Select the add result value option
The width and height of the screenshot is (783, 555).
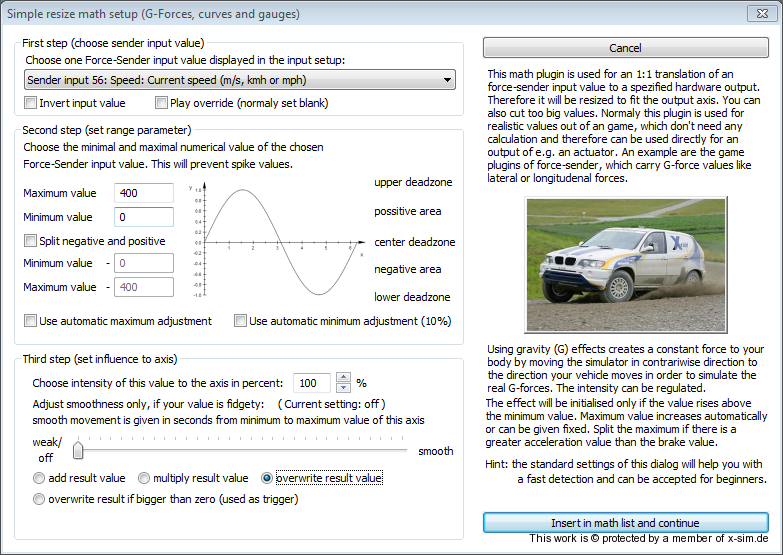[x=39, y=479]
